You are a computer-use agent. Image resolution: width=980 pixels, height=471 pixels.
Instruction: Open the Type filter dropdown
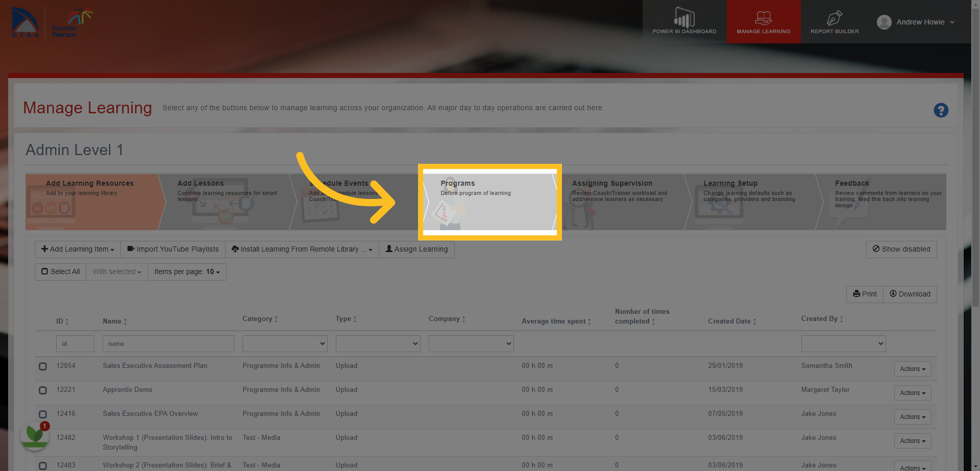click(378, 343)
